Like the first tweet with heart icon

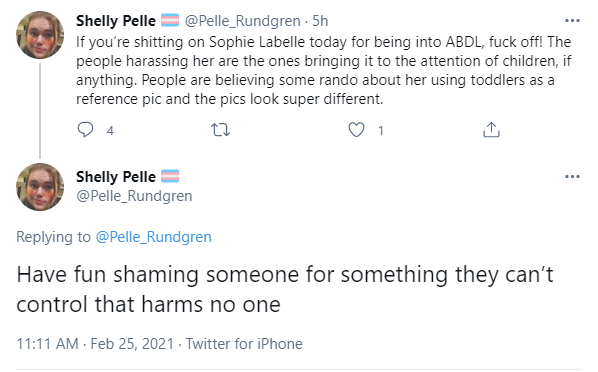pos(356,130)
